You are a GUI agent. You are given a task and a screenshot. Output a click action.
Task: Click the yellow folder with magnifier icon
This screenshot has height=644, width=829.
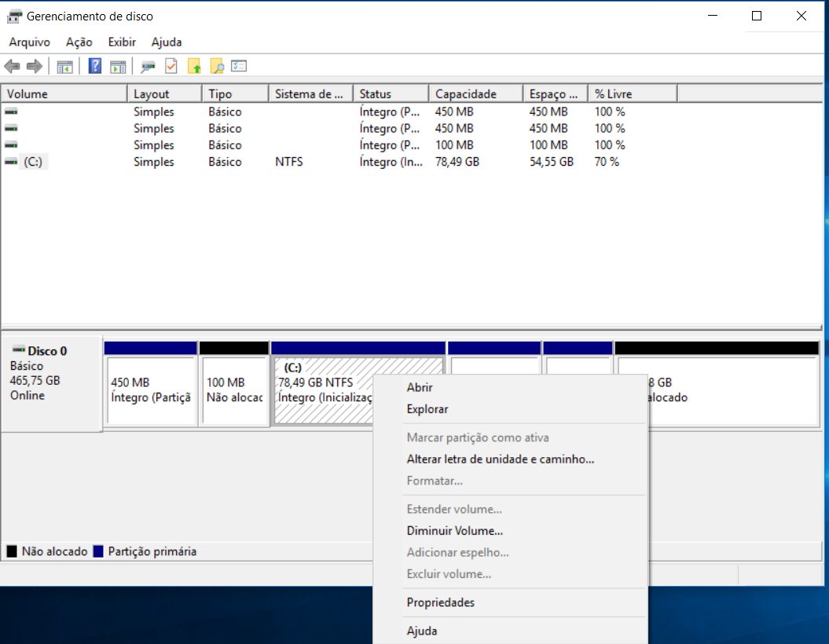pyautogui.click(x=217, y=66)
